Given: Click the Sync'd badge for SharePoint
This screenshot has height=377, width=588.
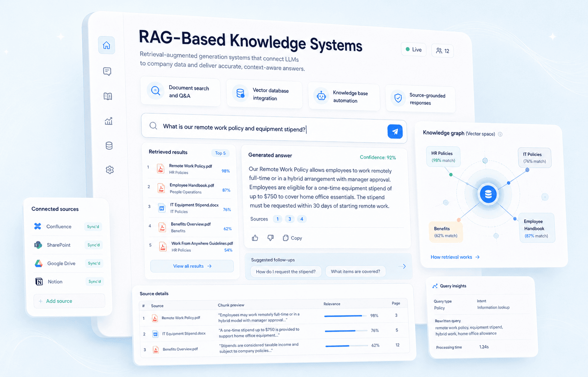Looking at the screenshot, I should (93, 245).
